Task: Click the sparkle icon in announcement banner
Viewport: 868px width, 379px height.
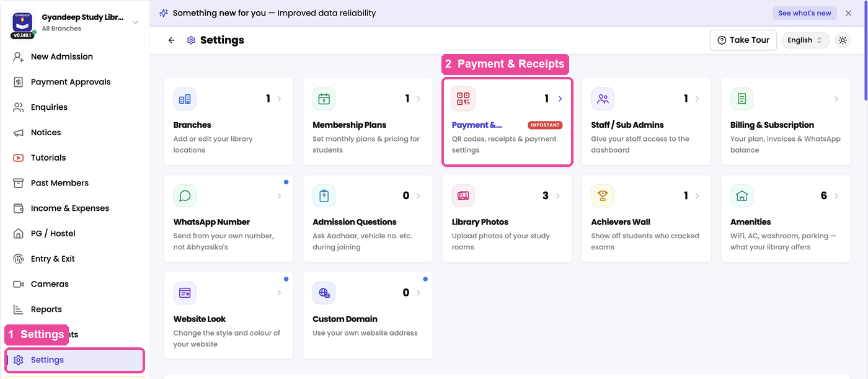Action: coord(164,13)
